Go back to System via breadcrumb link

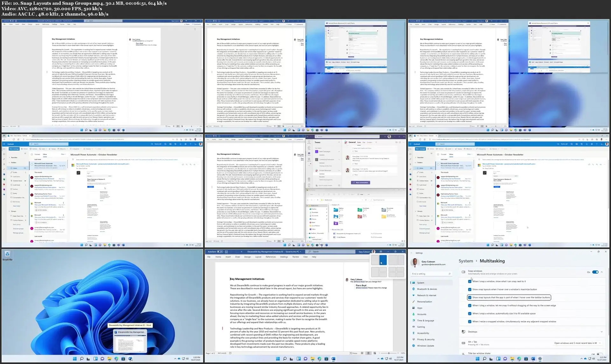466,261
